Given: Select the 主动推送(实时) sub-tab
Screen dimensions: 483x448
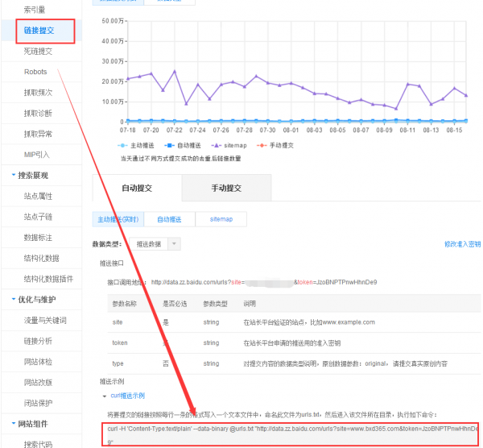Looking at the screenshot, I should click(x=118, y=219).
